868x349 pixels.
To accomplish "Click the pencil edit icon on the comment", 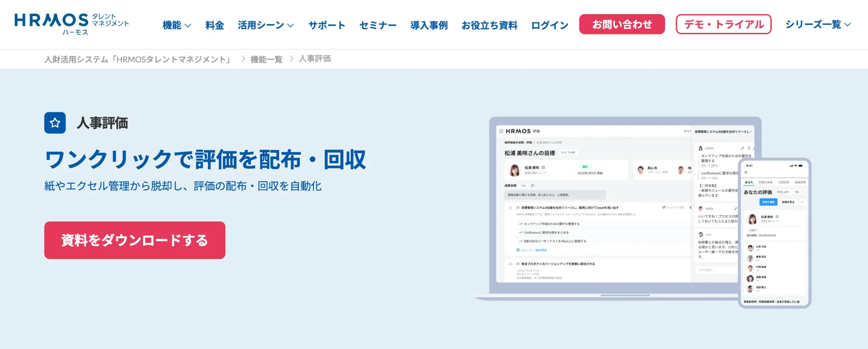I will pyautogui.click(x=743, y=148).
